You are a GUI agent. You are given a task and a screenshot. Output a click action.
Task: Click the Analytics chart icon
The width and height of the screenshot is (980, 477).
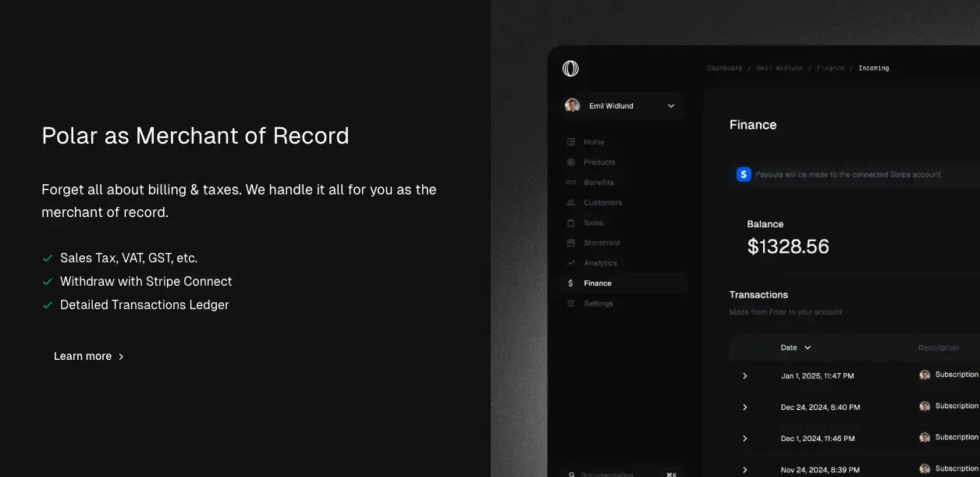pos(571,263)
